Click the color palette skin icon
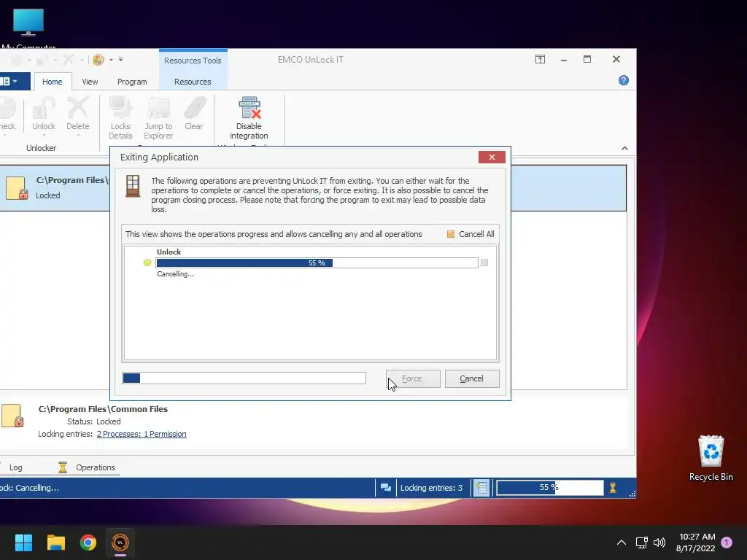This screenshot has height=560, width=747. pos(98,60)
